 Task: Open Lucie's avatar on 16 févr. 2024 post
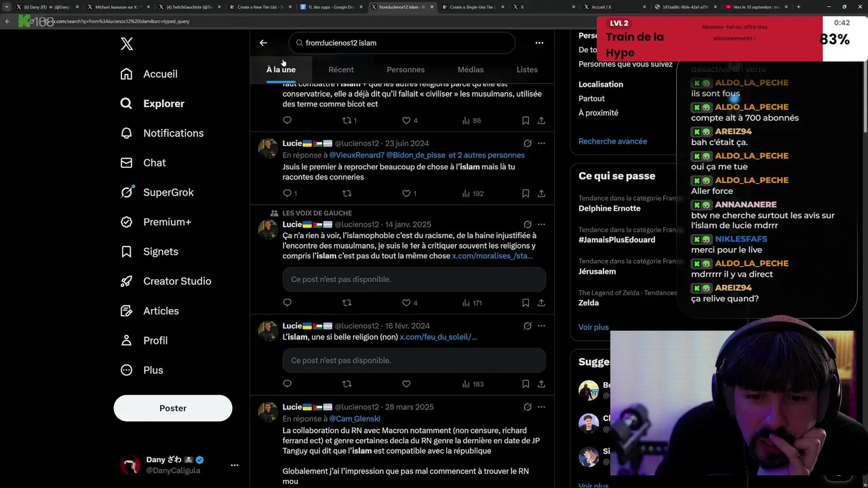pyautogui.click(x=268, y=331)
